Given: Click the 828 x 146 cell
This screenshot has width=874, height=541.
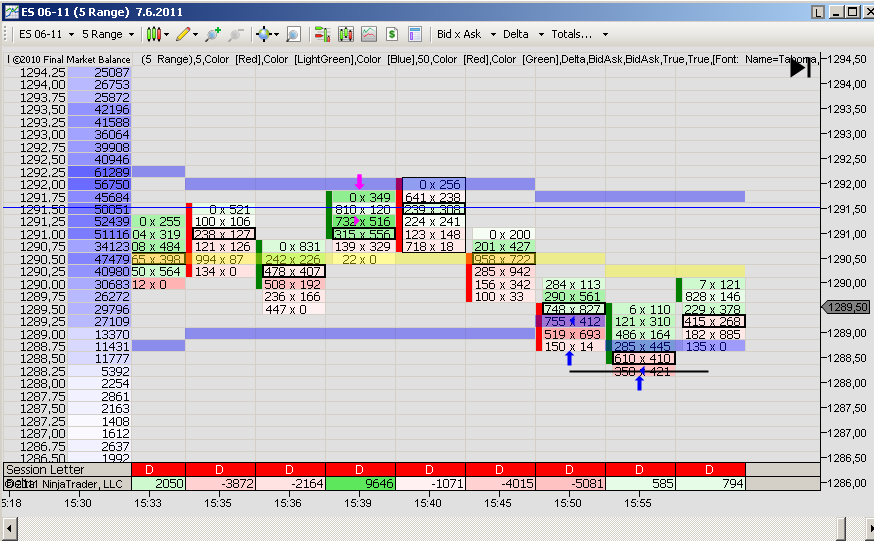Looking at the screenshot, I should pos(713,296).
